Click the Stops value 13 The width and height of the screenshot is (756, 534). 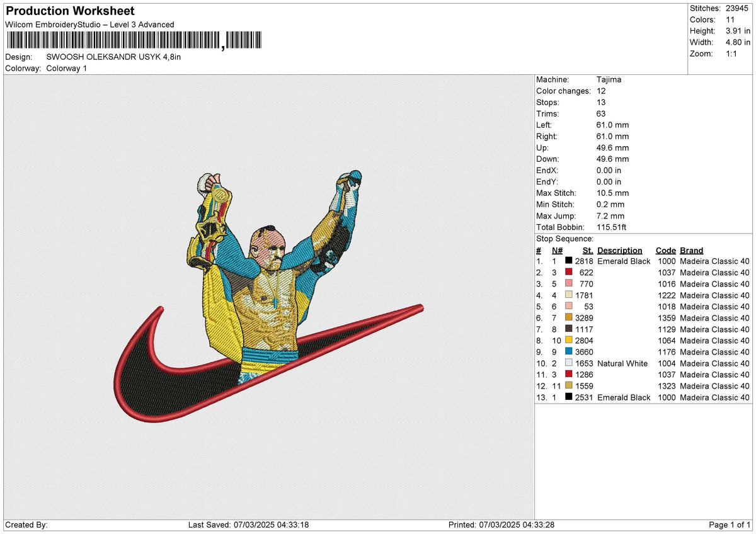pyautogui.click(x=601, y=102)
